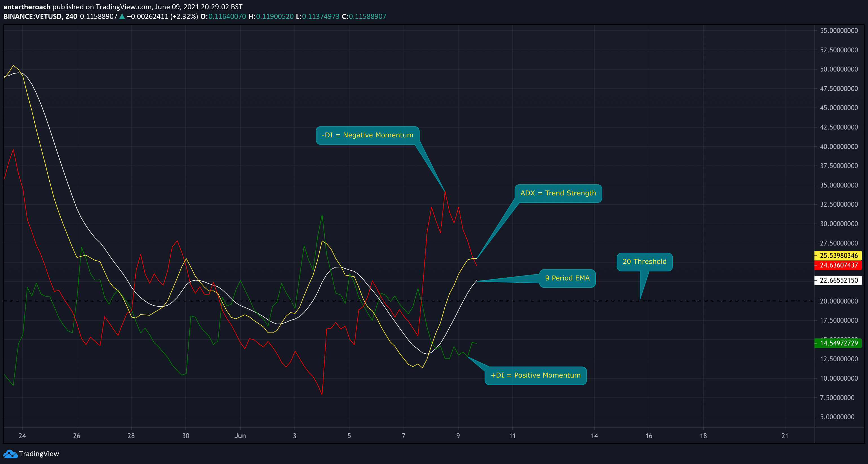Click the 21 date axis label
The width and height of the screenshot is (868, 464).
click(x=785, y=436)
